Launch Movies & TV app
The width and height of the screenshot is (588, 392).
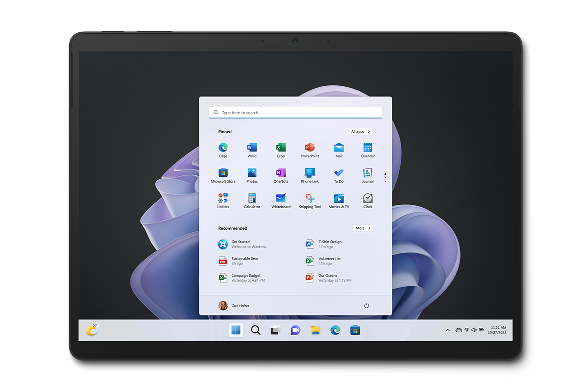339,198
